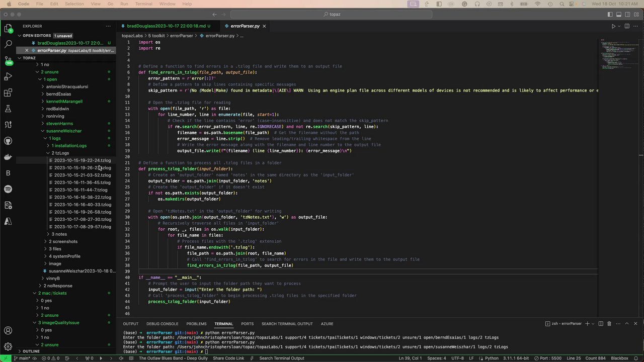Screen dimensions: 644x362
Task: Open the GitHub icon in activity bar
Action: [8, 141]
